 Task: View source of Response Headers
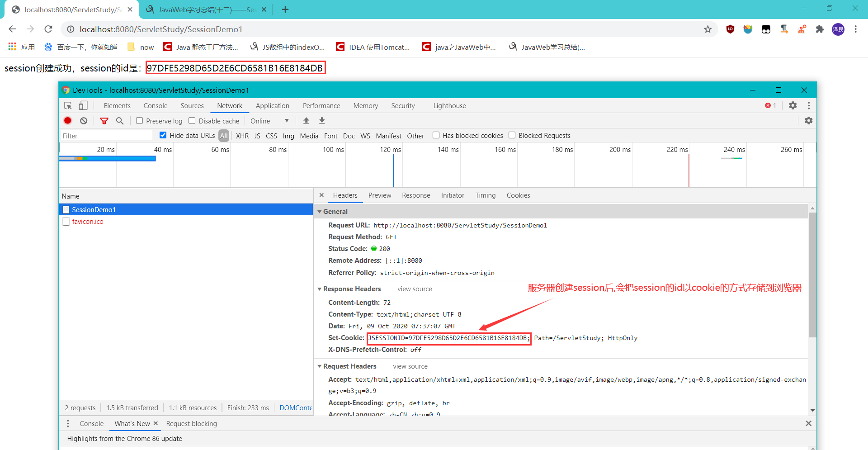pyautogui.click(x=415, y=289)
